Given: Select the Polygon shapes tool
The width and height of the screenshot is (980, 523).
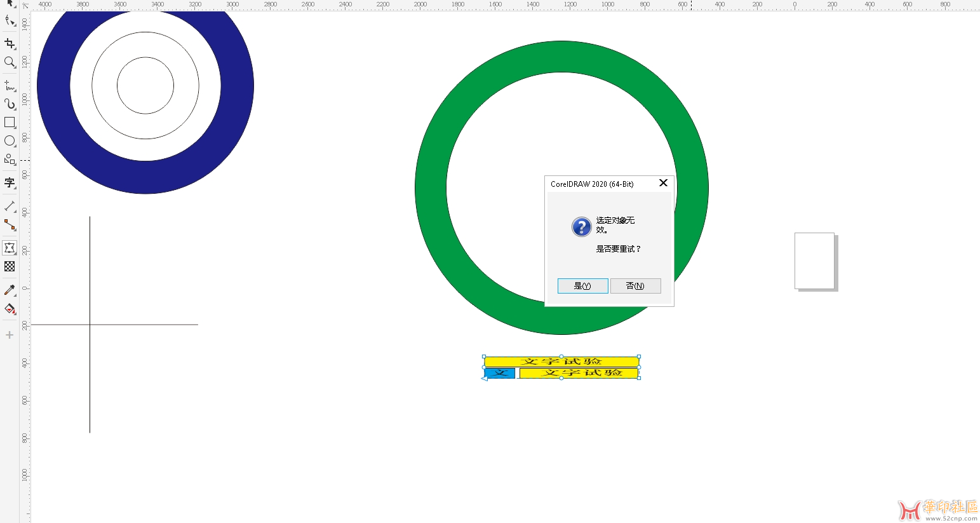Looking at the screenshot, I should (x=10, y=159).
